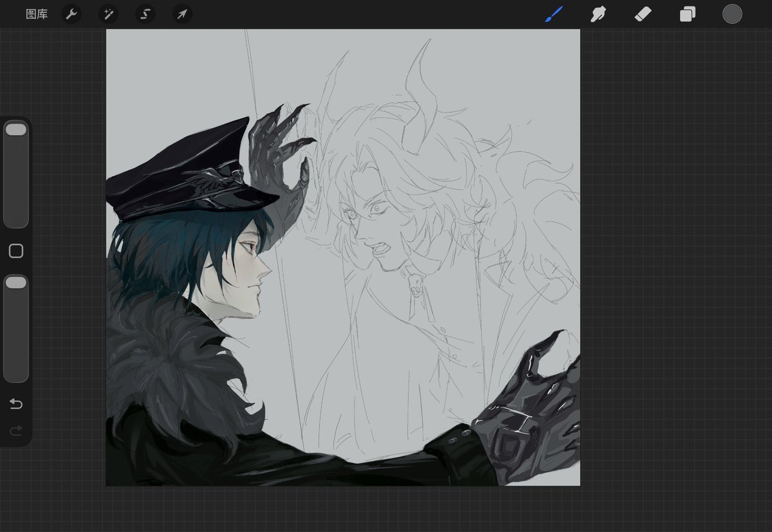
Task: Open the Layers panel
Action: (688, 14)
